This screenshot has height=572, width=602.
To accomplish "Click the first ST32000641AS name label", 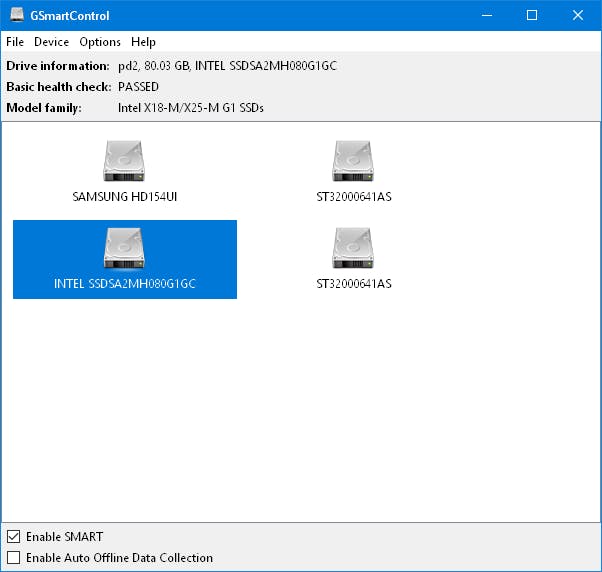I will (x=353, y=197).
